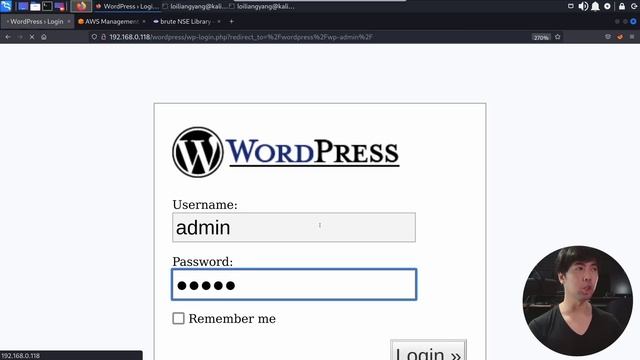Click the display/screen tray icon

click(571, 6)
